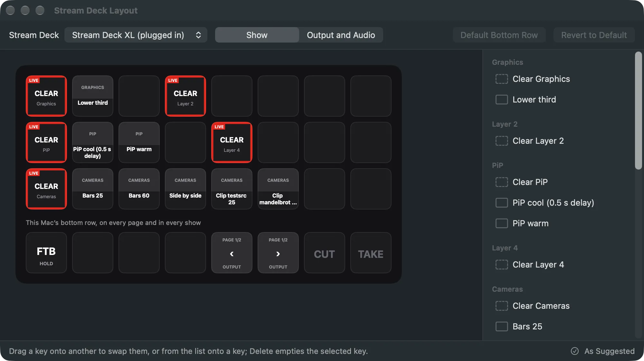Select the previous page output key

232,253
